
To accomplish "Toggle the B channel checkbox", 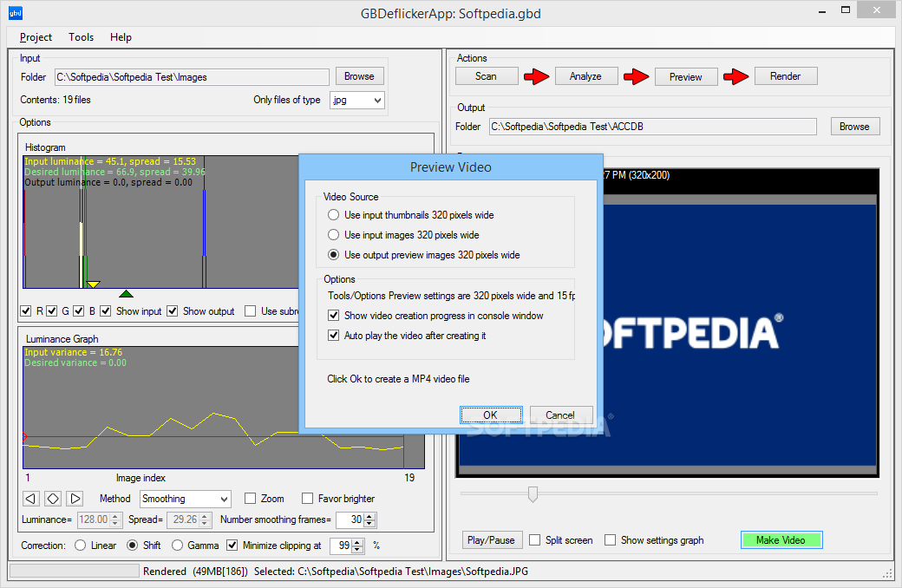I will coord(79,311).
